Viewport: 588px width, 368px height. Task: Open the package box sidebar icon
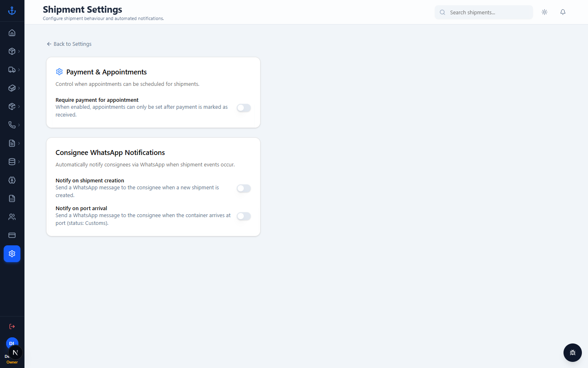pyautogui.click(x=12, y=51)
